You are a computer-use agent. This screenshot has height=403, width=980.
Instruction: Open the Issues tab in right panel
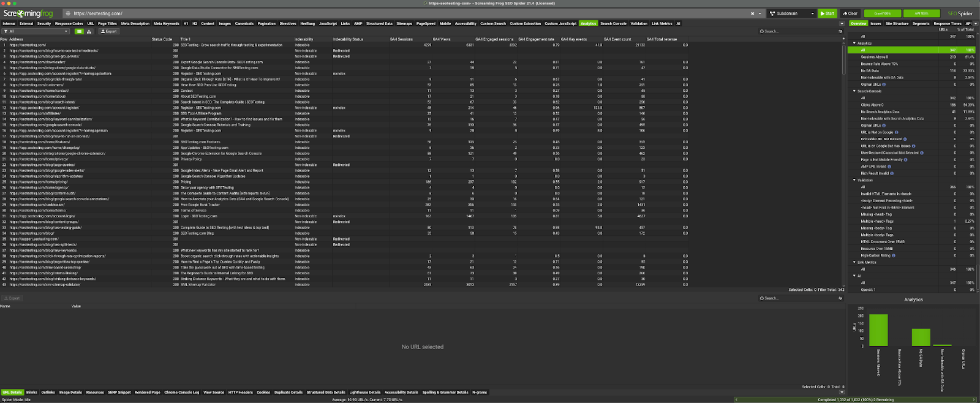click(x=876, y=24)
